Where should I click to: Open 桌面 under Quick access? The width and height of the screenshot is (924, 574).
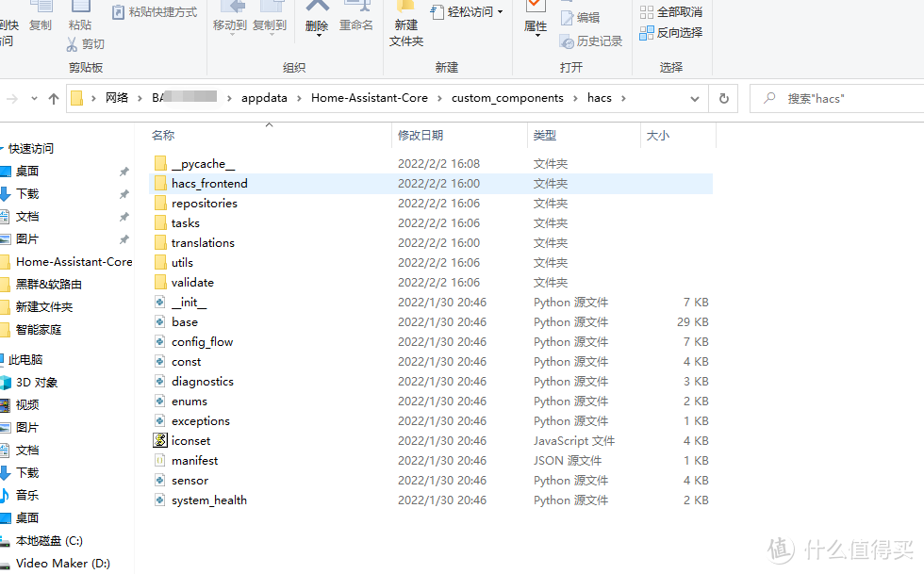pos(27,172)
